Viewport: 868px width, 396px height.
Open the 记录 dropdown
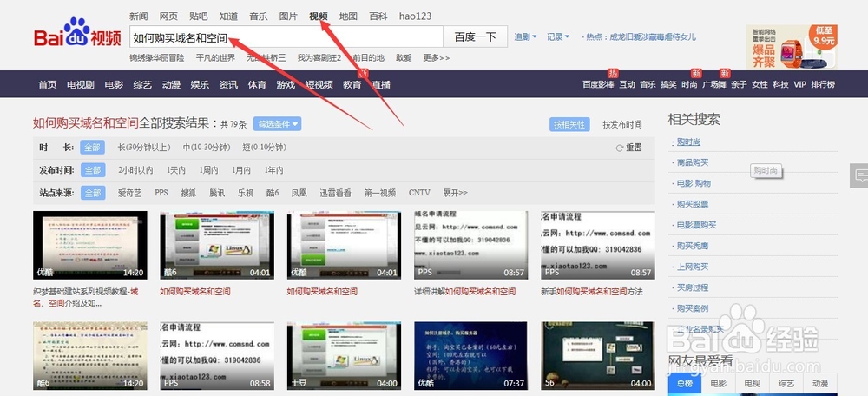point(558,37)
